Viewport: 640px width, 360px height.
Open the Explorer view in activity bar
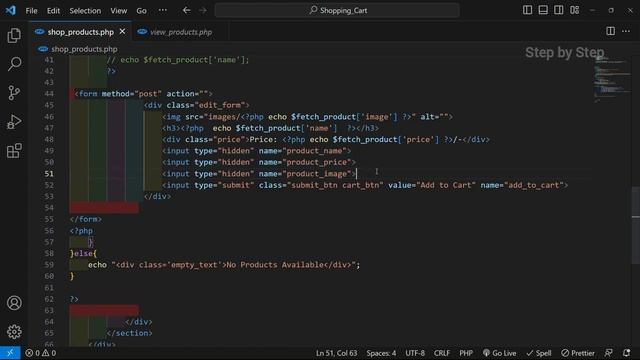pyautogui.click(x=14, y=35)
